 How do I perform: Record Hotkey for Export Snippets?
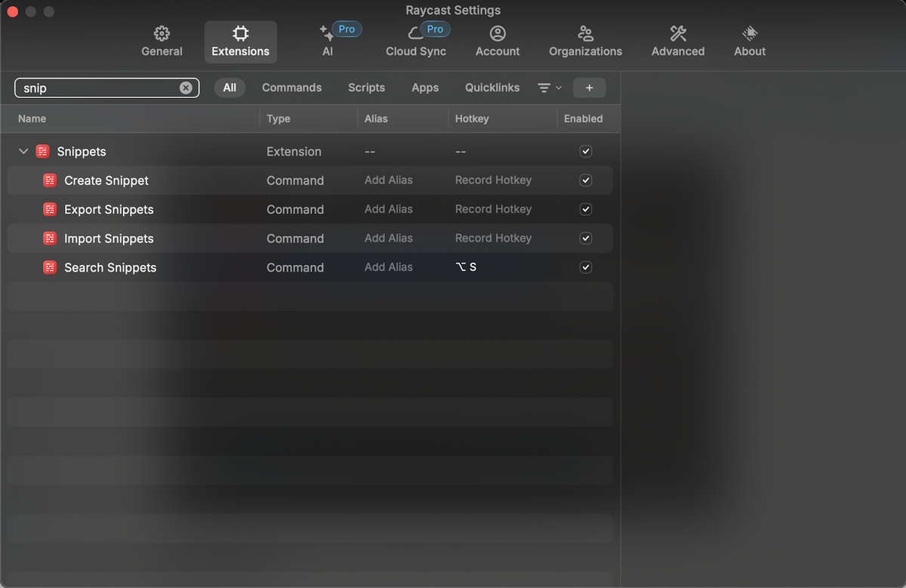tap(493, 209)
